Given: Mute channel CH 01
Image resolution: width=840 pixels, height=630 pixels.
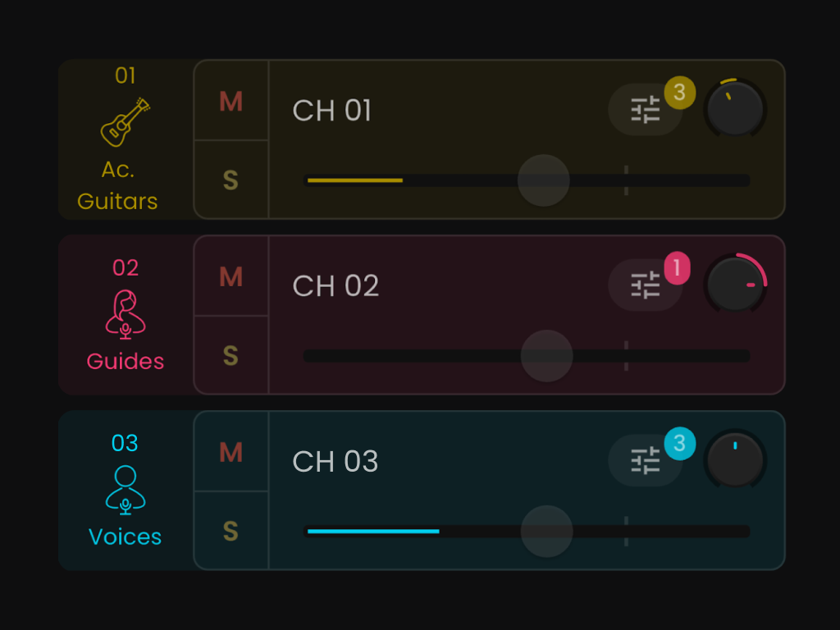Looking at the screenshot, I should coord(231,102).
